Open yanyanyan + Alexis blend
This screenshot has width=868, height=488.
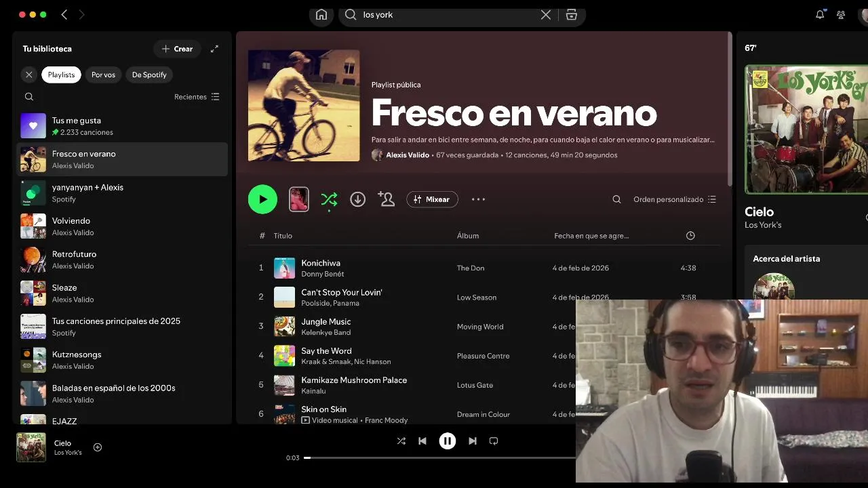click(122, 192)
